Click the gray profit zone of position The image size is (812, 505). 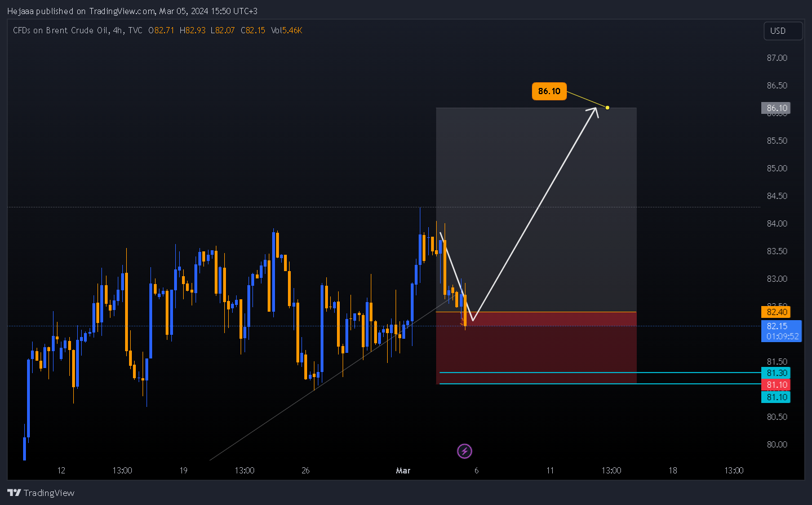[x=536, y=210]
